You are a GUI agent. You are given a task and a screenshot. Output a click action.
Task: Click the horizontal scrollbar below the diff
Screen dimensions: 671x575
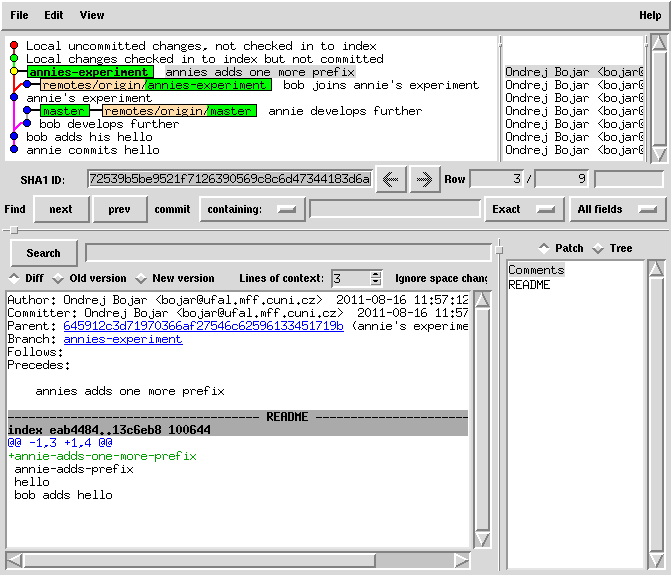(238, 560)
